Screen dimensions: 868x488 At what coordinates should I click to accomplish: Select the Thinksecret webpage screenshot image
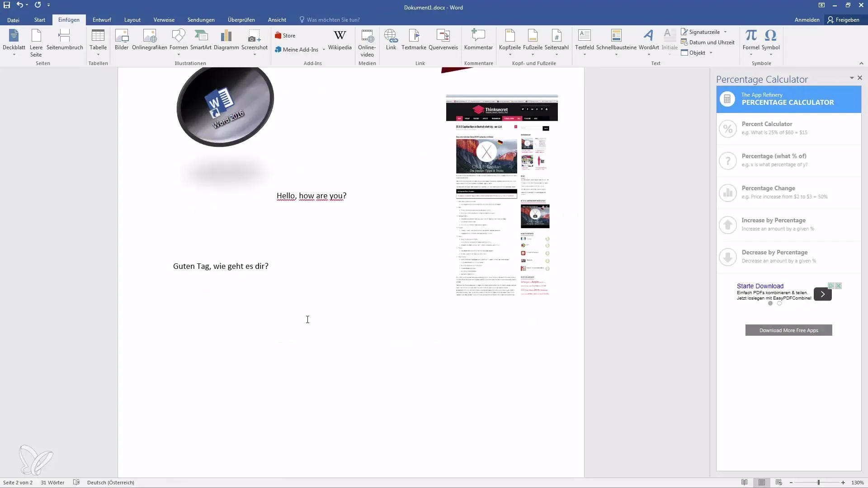(502, 195)
